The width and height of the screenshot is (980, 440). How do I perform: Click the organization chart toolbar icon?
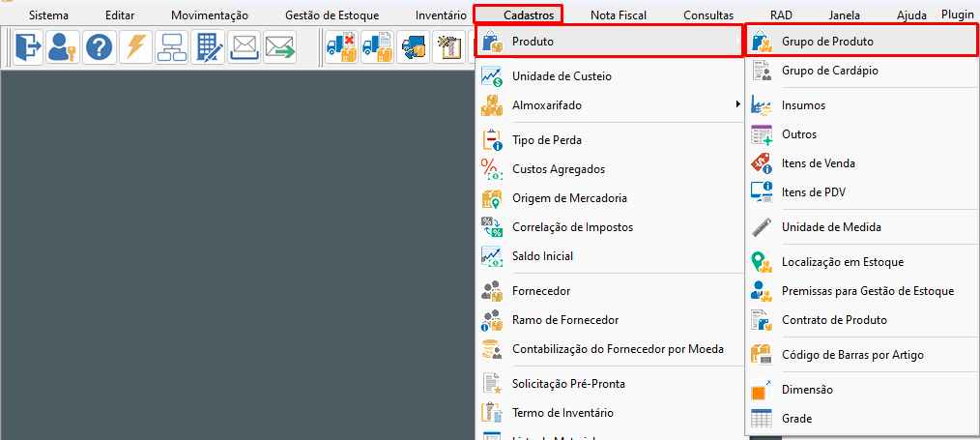click(172, 47)
